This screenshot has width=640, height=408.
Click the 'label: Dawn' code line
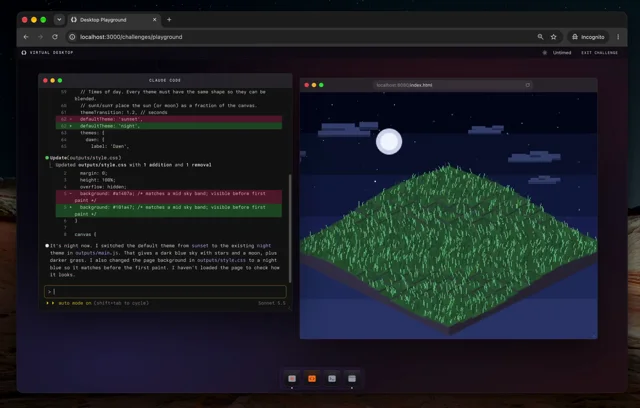click(x=110, y=146)
